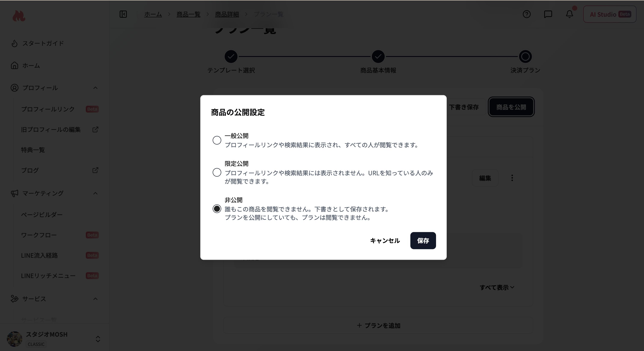Viewport: 644px width, 351px height.
Task: Go to 商品一覧 breadcrumb link
Action: point(188,14)
